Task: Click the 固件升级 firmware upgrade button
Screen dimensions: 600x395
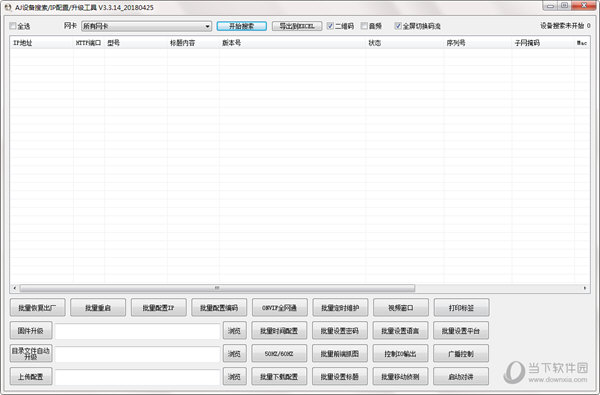Action: (31, 330)
